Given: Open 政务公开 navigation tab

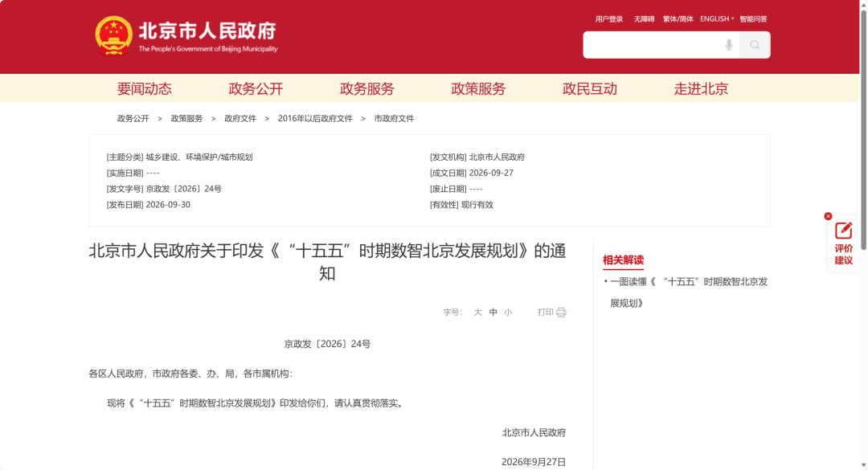Looking at the screenshot, I should [256, 88].
